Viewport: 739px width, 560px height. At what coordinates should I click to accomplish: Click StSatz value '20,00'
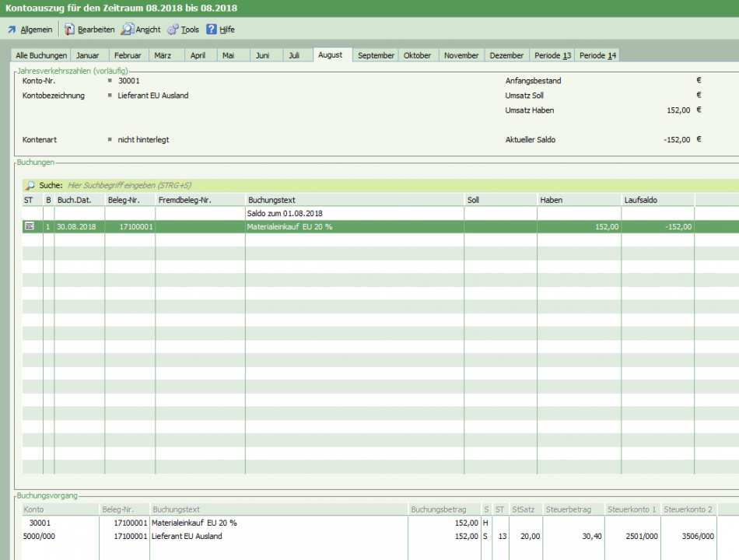531,536
